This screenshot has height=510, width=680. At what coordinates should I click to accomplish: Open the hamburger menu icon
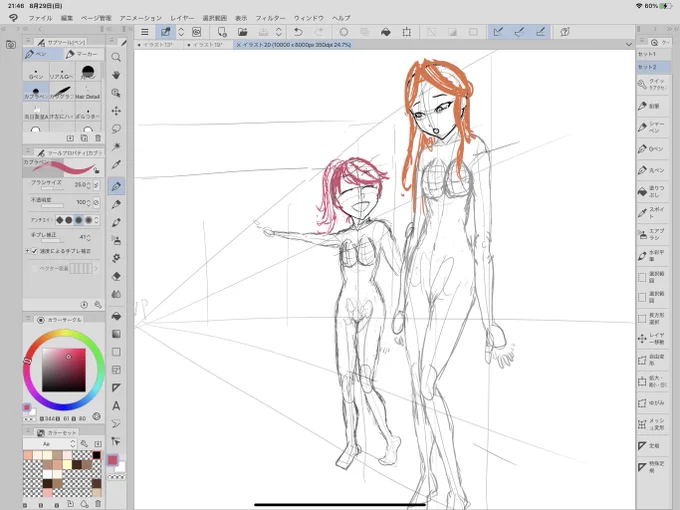click(144, 32)
